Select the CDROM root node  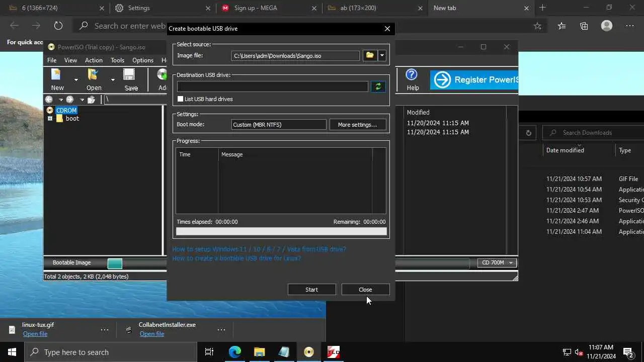(x=66, y=110)
